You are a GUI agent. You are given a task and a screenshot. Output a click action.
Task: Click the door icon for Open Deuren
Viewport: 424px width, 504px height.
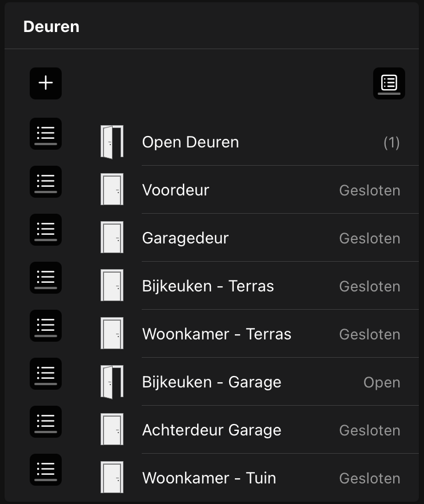[112, 142]
